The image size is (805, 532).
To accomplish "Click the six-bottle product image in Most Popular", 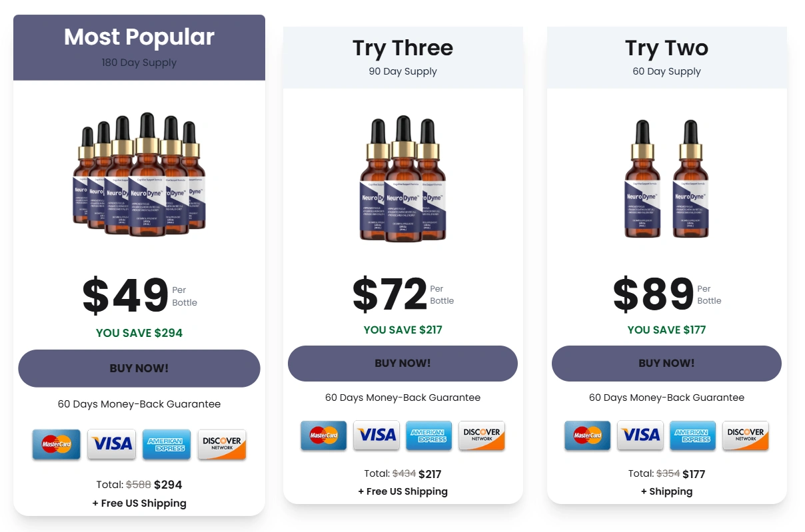I will coord(139,176).
